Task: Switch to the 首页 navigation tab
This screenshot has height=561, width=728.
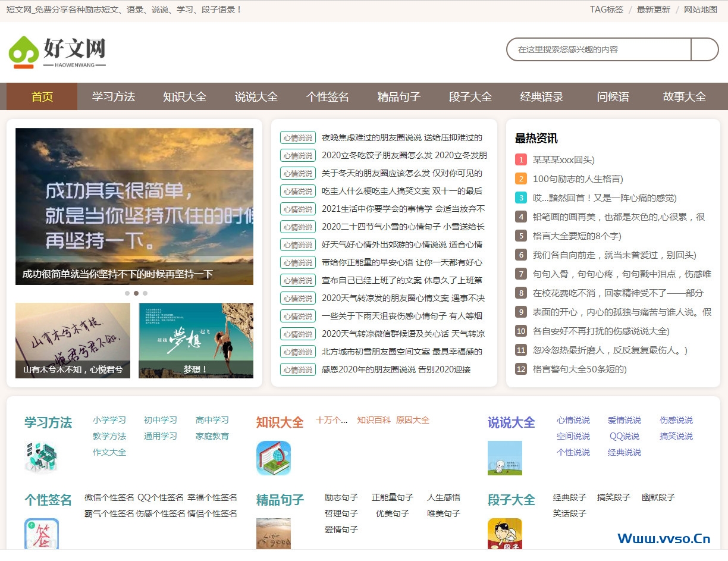Action: point(40,96)
